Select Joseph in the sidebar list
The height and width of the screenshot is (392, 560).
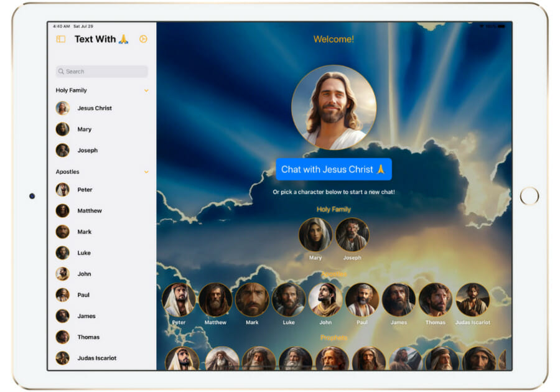pos(102,151)
